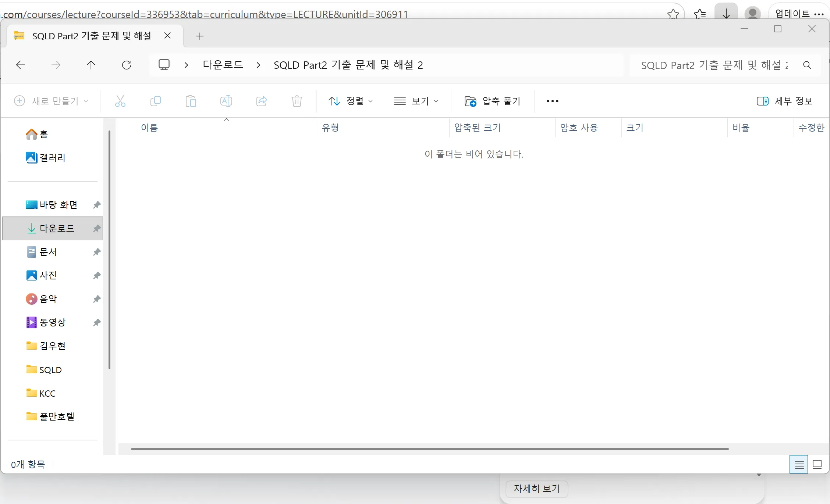Viewport: 830px width, 504px height.
Task: Expand chevron after 다운로드 breadcrumb
Action: pyautogui.click(x=258, y=65)
